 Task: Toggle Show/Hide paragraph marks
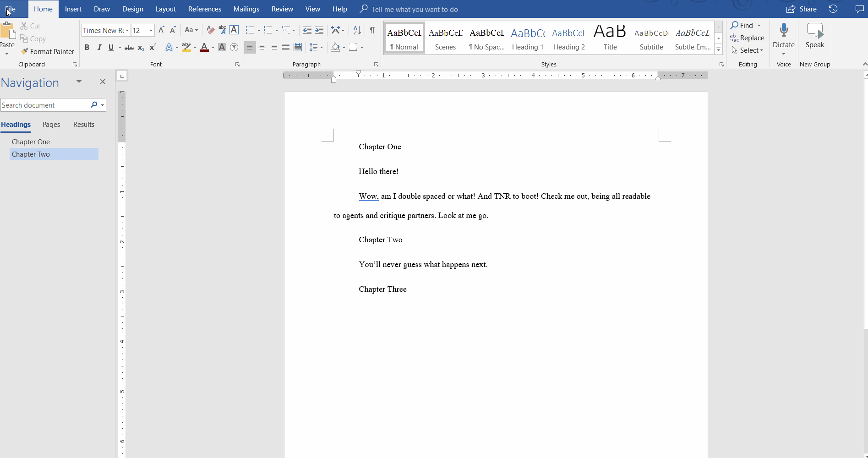[x=372, y=30]
